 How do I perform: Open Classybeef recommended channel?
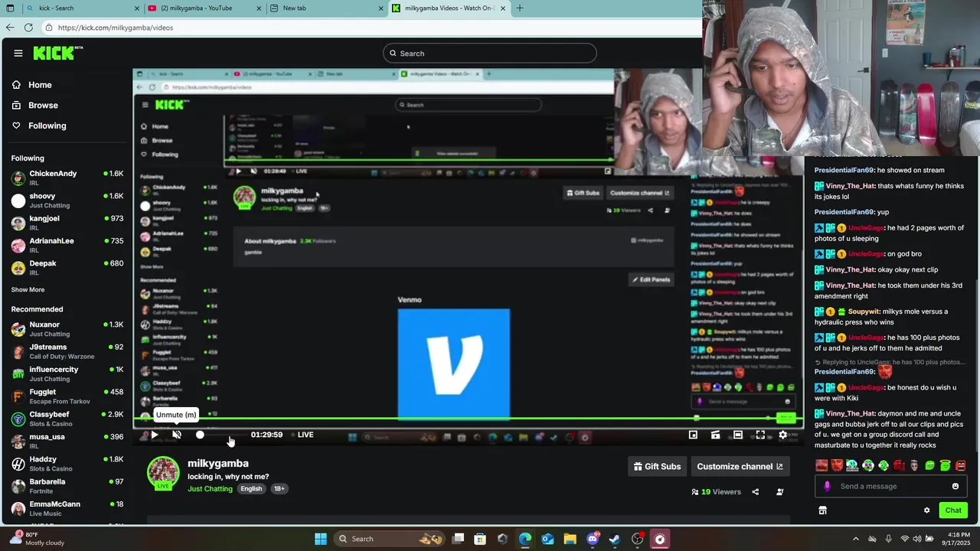67,419
